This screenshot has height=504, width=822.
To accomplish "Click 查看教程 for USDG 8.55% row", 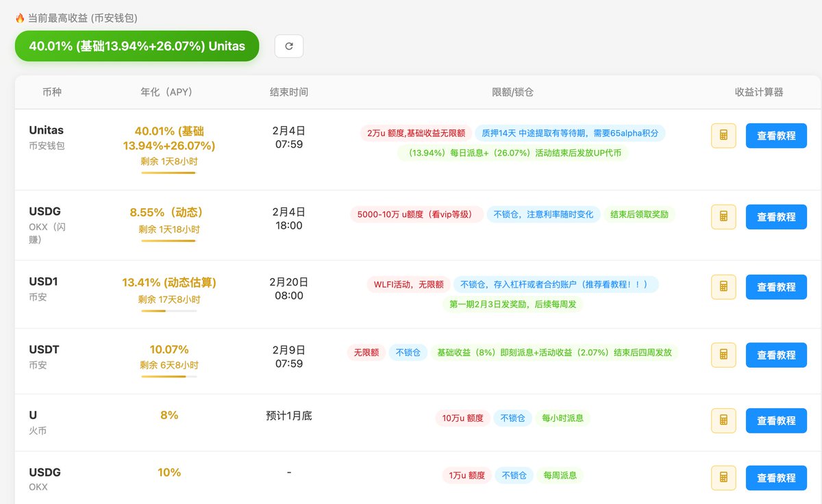I will click(776, 216).
